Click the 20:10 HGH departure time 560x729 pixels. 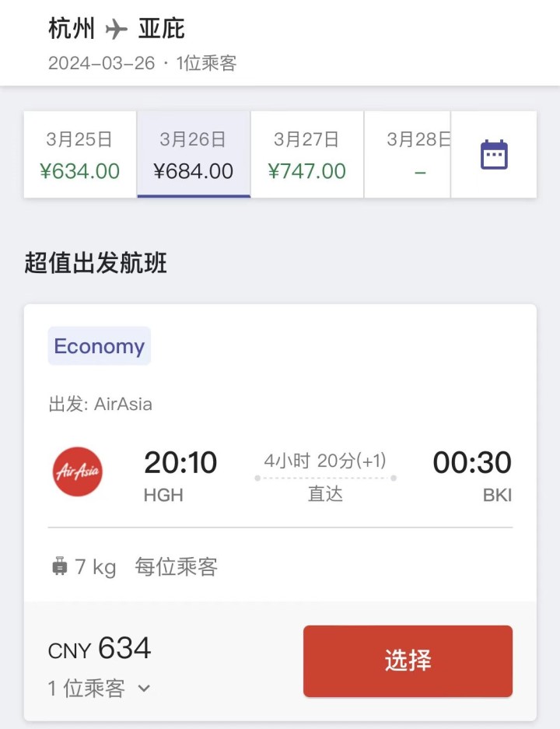tap(180, 475)
